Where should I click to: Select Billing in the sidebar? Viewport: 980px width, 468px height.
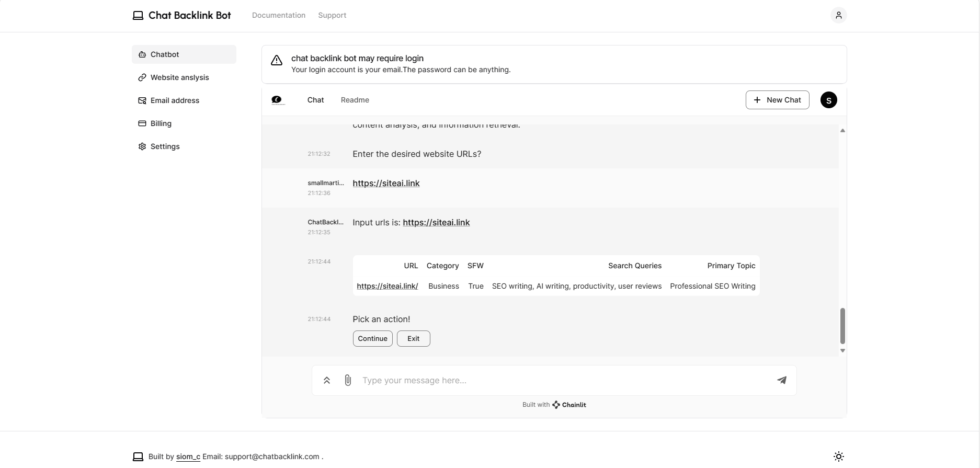184,123
